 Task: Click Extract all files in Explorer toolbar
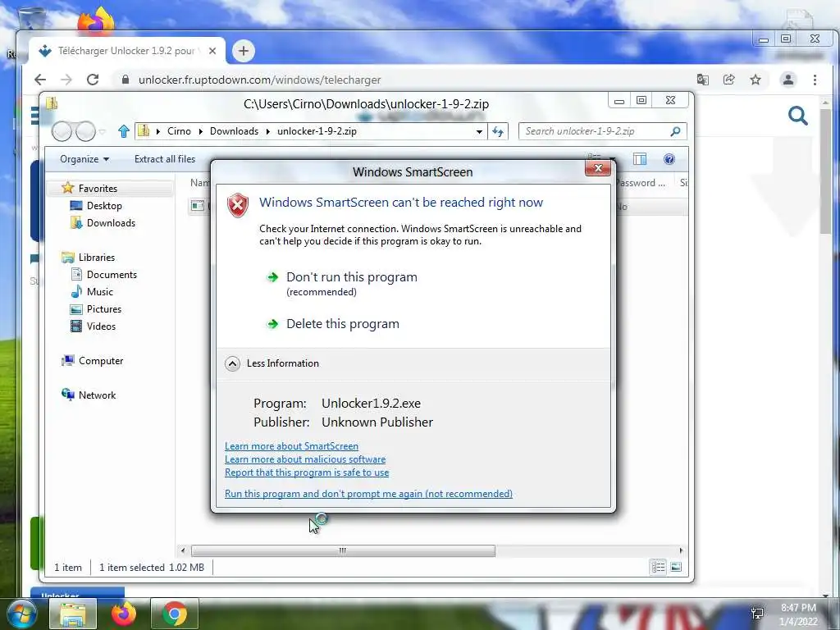tap(164, 159)
